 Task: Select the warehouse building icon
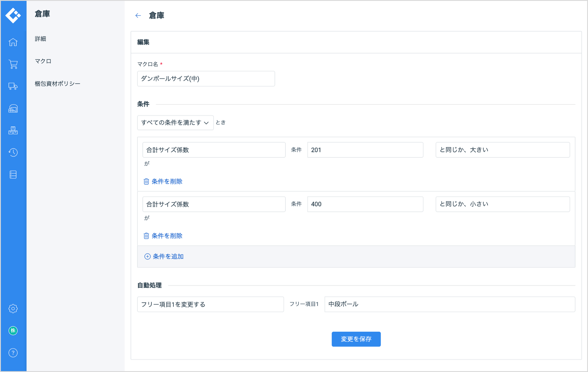[x=13, y=109]
